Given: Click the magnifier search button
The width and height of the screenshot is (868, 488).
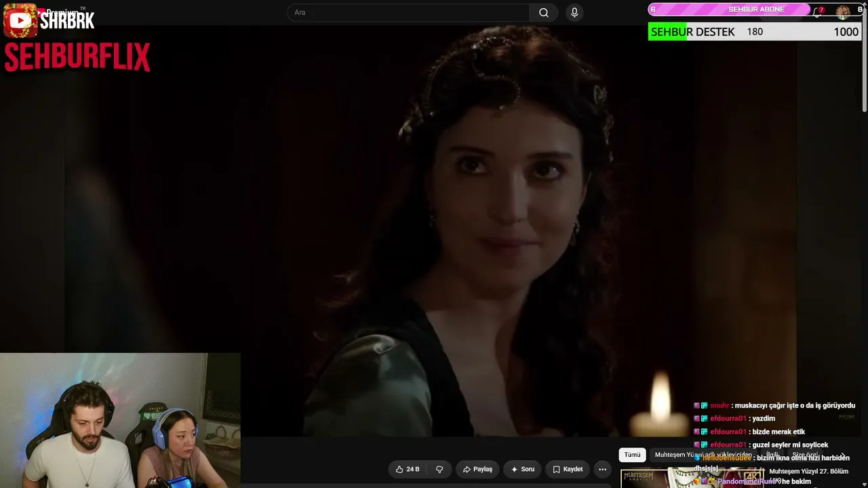Looking at the screenshot, I should (544, 13).
